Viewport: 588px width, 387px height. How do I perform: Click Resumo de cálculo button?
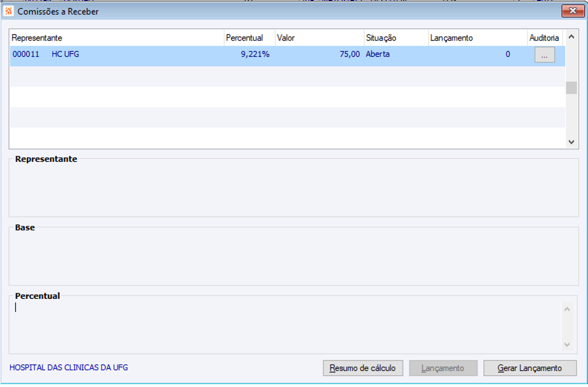pyautogui.click(x=362, y=368)
